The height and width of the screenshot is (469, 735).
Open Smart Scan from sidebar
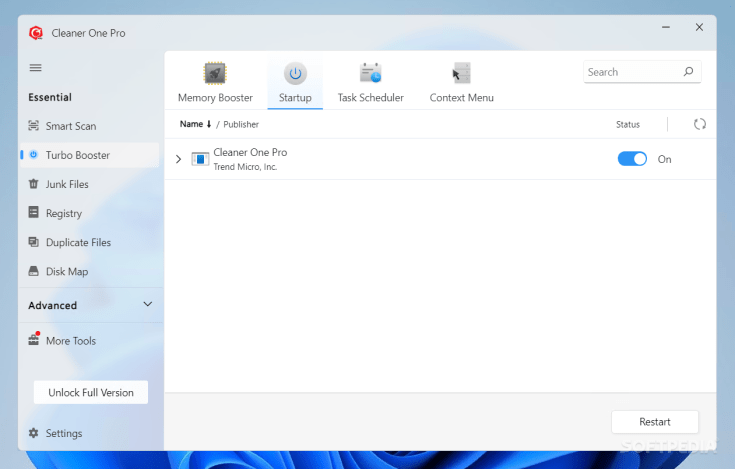(x=90, y=126)
